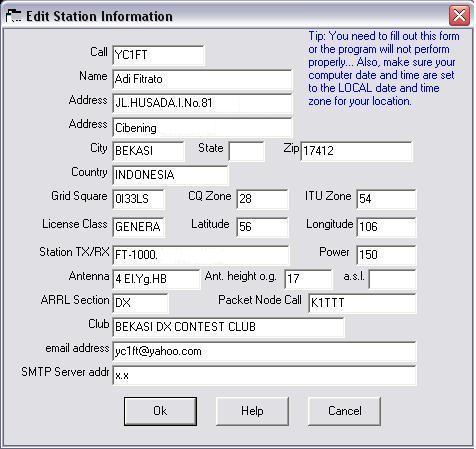
Task: Click the 'License Class' label
Action: click(75, 224)
